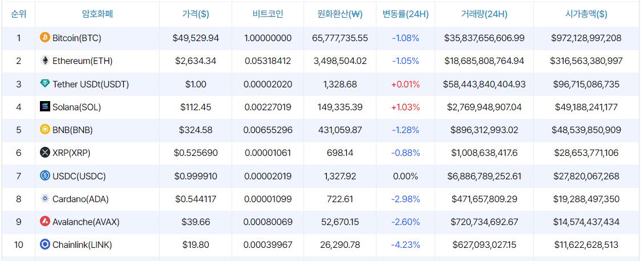The image size is (644, 261).
Task: Open the Ethereum(ETH) name link
Action: coord(83,61)
